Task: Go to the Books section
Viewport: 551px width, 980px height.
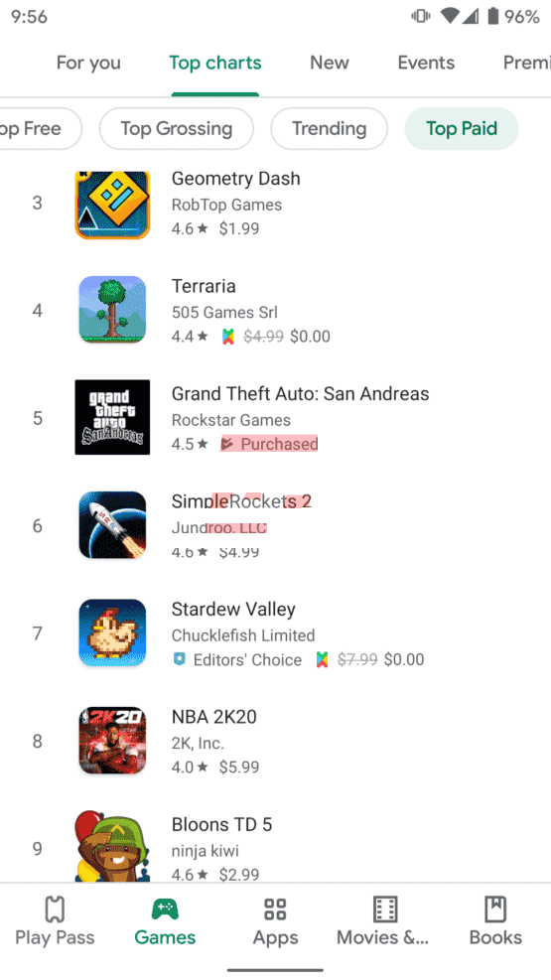Action: pos(495,921)
